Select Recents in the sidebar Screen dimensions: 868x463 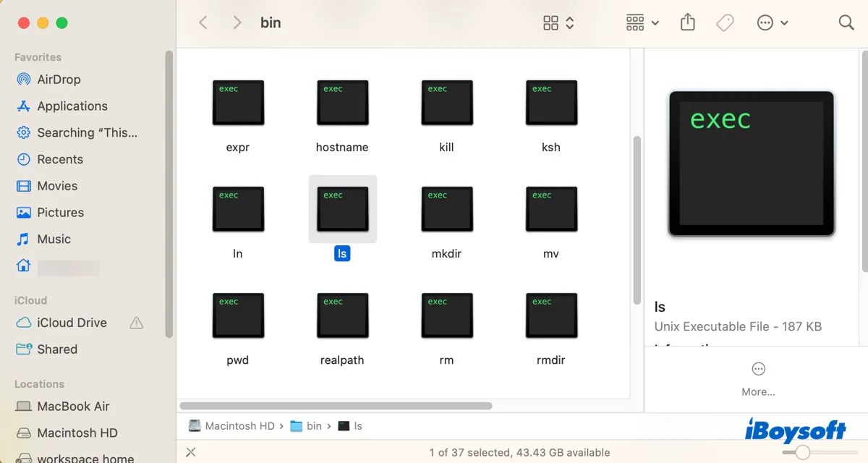60,159
